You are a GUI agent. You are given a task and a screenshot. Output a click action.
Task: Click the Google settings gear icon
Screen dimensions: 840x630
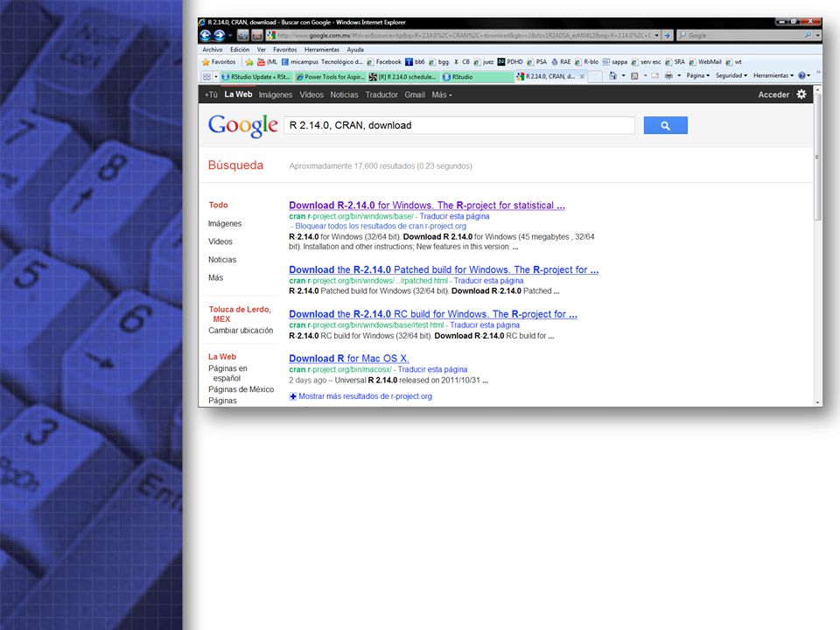coord(801,94)
